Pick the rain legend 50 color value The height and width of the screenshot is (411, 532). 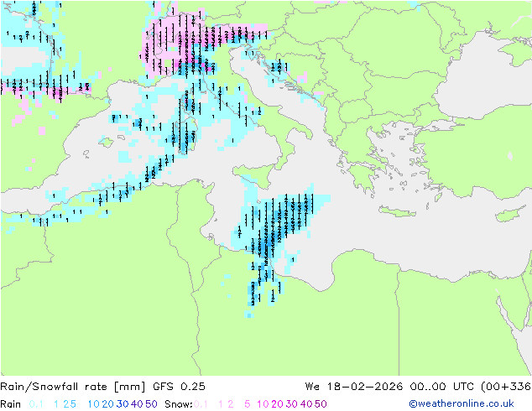(151, 404)
